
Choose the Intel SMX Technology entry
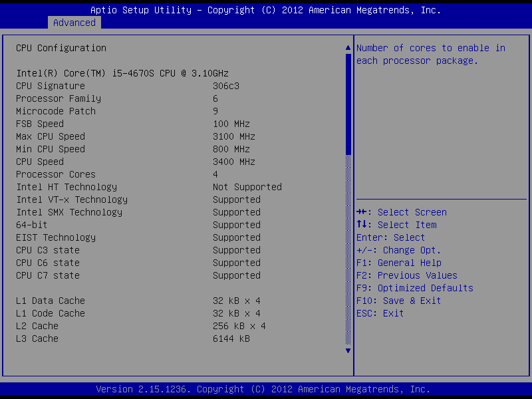pos(69,212)
